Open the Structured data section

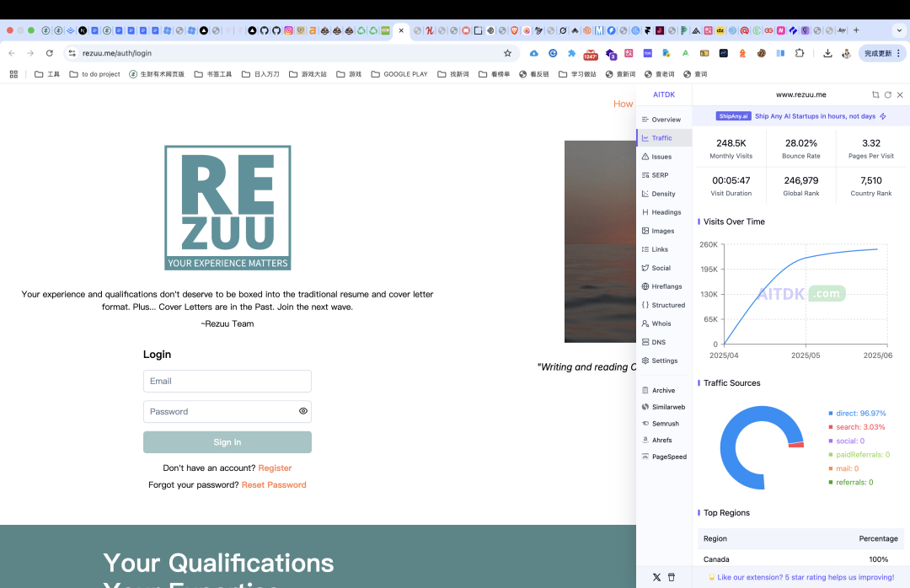pyautogui.click(x=663, y=305)
